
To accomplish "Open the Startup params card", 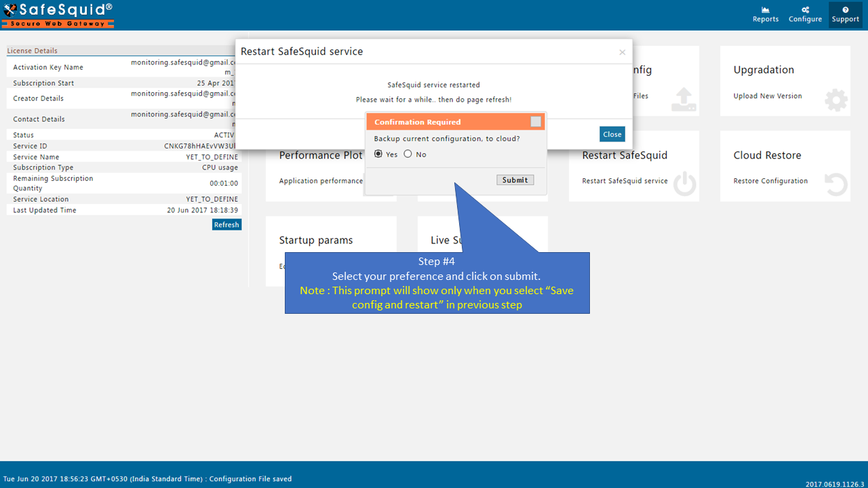I will click(331, 252).
